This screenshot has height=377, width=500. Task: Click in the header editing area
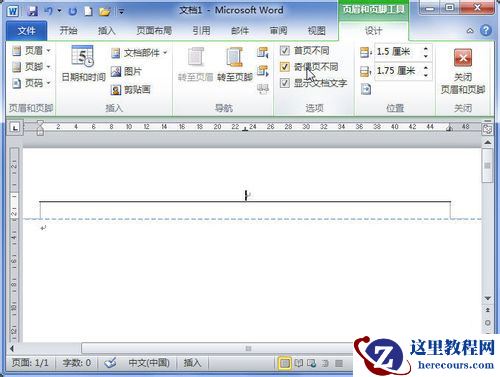(245, 195)
